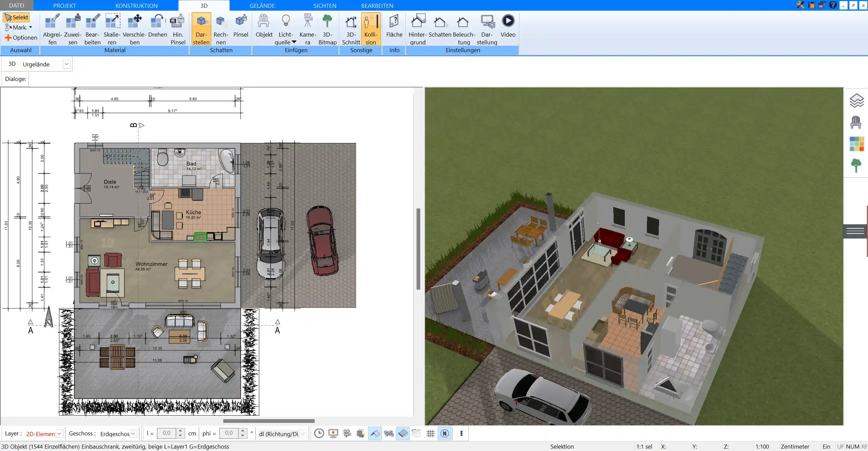This screenshot has height=451, width=868.
Task: Click the clock icon in bottom toolbar
Action: tap(319, 433)
